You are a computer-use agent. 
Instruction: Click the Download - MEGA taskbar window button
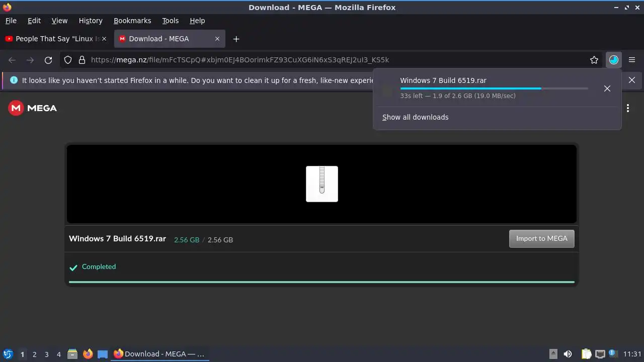pyautogui.click(x=160, y=354)
